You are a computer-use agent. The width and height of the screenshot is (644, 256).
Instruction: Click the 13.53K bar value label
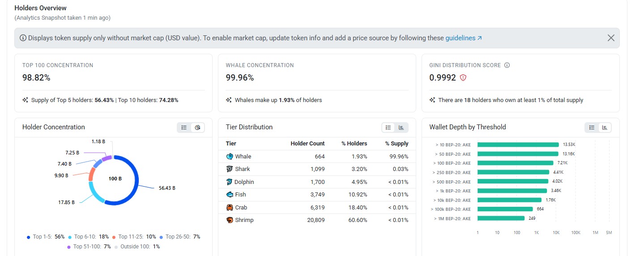569,145
